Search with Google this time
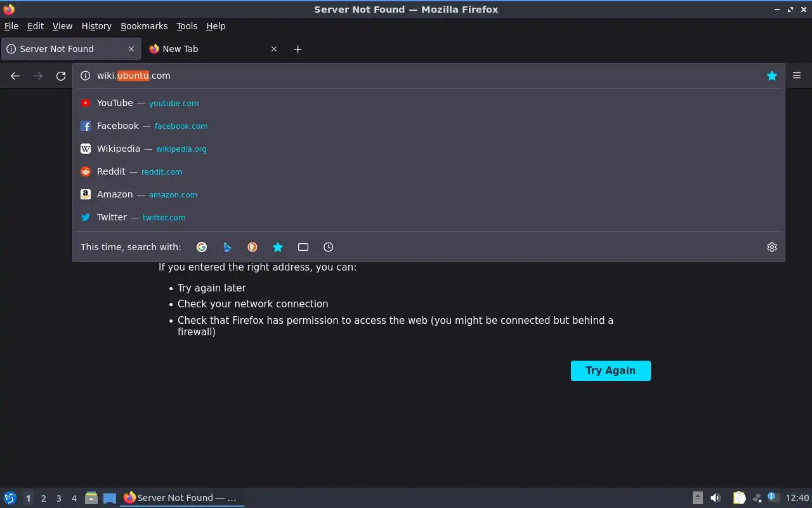Viewport: 812px width, 508px height. (x=202, y=247)
